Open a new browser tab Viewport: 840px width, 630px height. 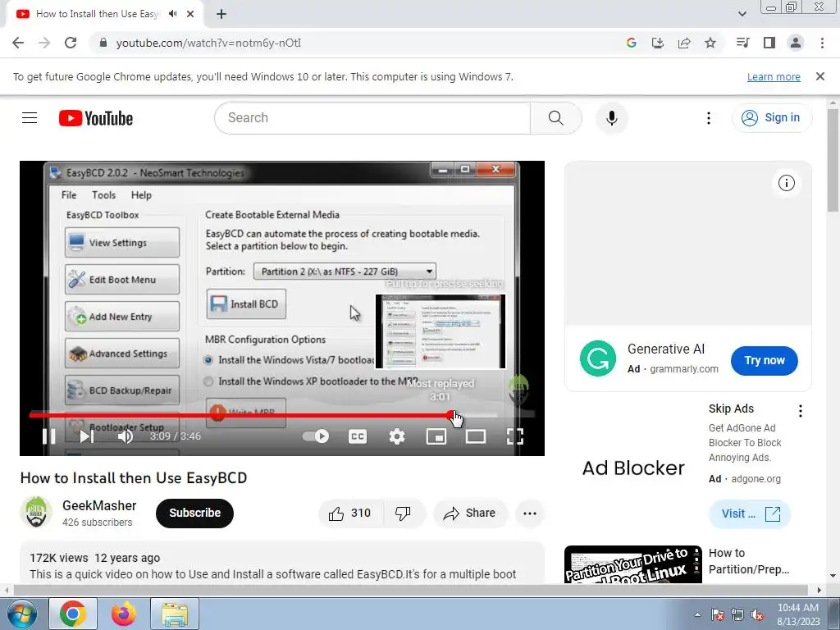(221, 14)
